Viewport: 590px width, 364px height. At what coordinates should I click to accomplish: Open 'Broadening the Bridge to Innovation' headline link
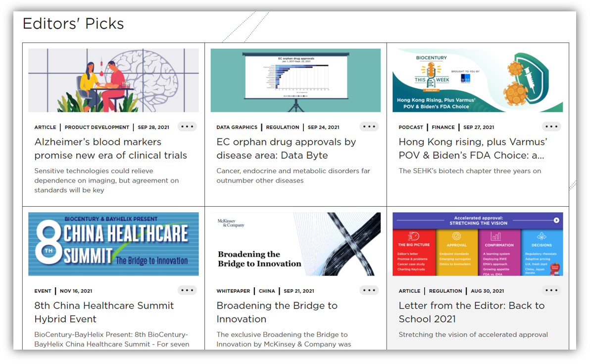277,312
